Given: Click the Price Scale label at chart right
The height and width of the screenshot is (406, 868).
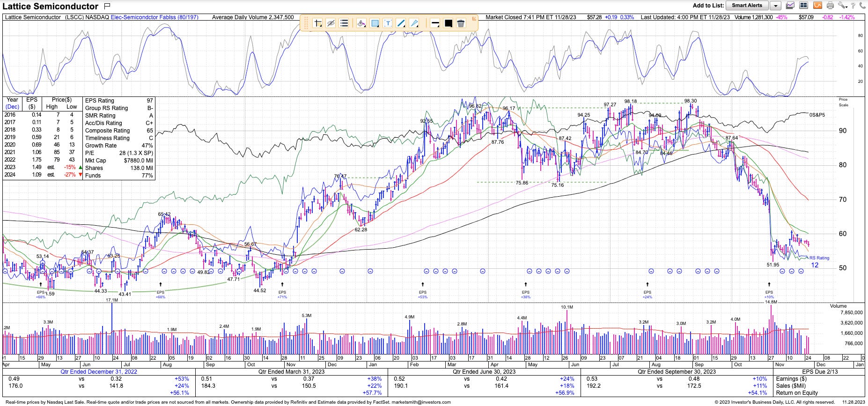Looking at the screenshot, I should tap(843, 102).
